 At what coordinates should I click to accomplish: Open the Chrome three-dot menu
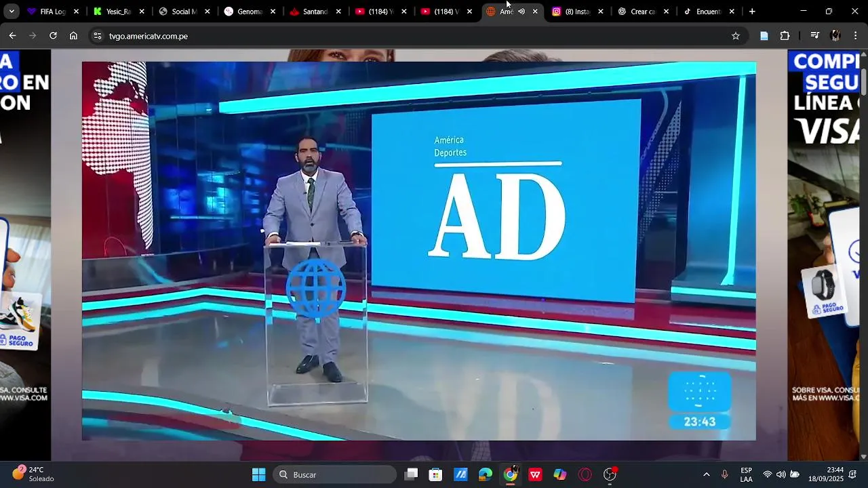pyautogui.click(x=855, y=36)
